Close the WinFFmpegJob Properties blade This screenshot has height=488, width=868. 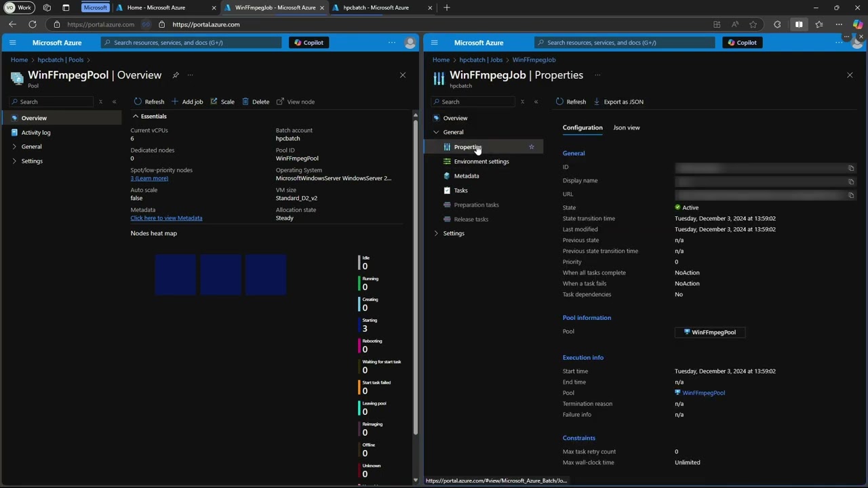[x=850, y=75]
